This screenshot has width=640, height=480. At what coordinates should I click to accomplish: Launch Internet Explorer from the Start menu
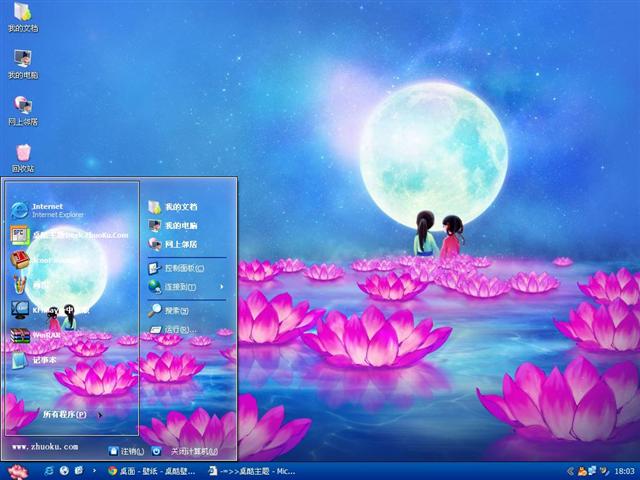point(48,210)
